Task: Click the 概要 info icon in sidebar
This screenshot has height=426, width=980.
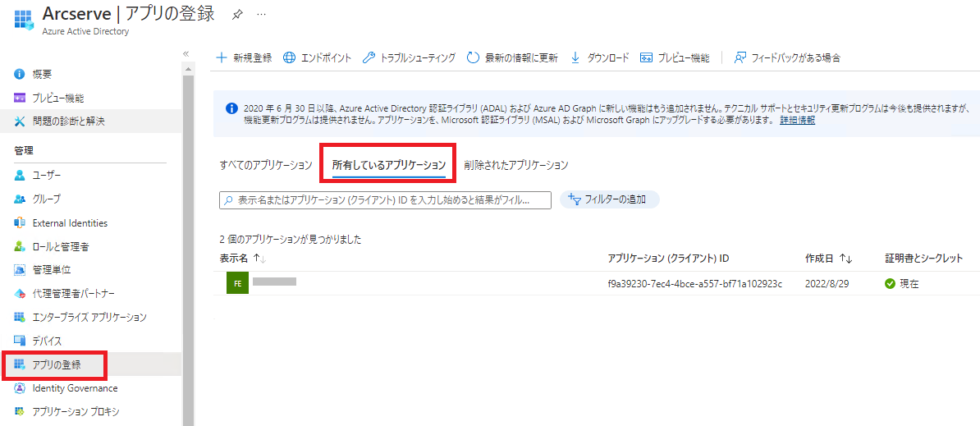Action: [x=20, y=75]
